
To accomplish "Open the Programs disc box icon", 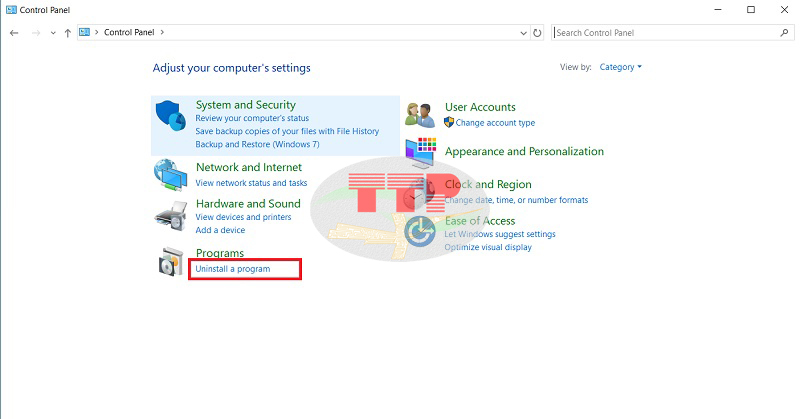I will [170, 262].
